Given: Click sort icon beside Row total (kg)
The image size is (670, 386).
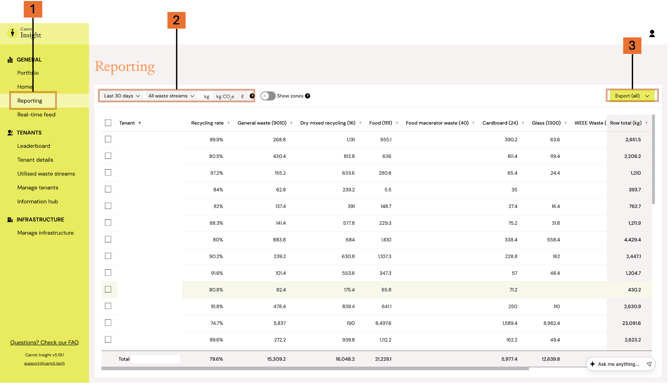Looking at the screenshot, I should point(646,123).
